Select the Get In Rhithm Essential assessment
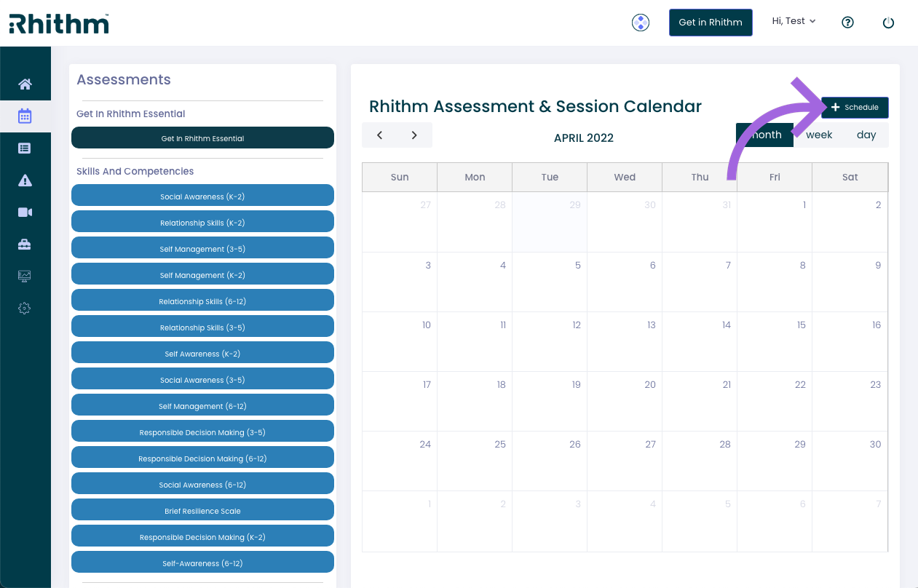This screenshot has height=588, width=918. [x=202, y=138]
